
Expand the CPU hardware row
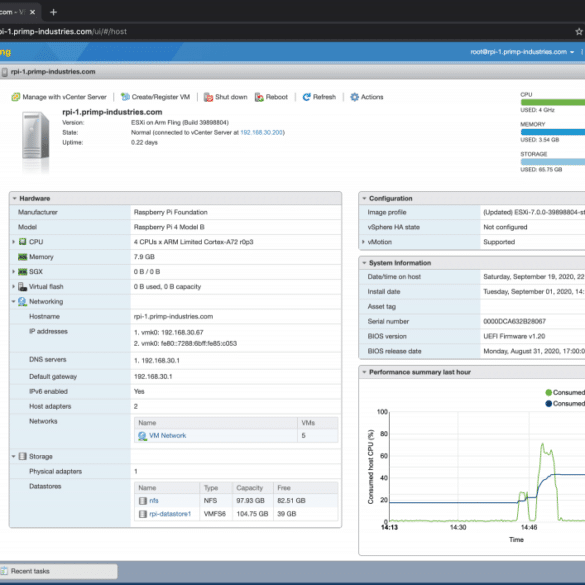[13, 242]
